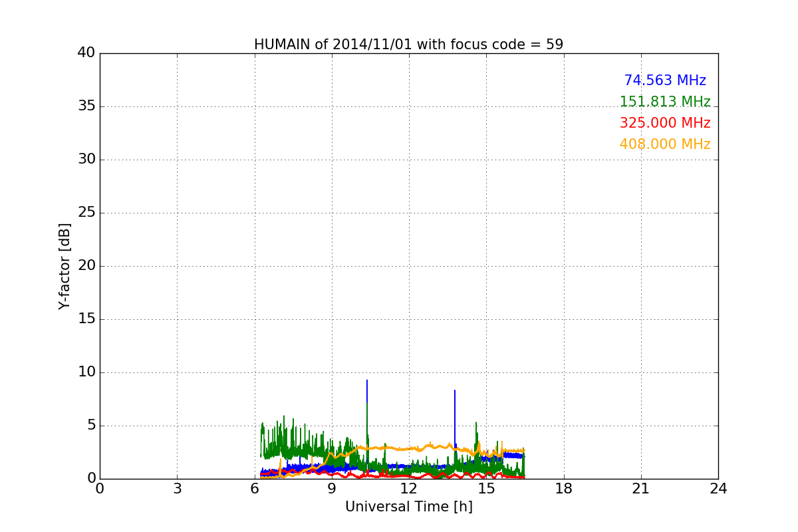The image size is (798, 532).
Task: Click the x-axis tick value 21
Action: [x=640, y=489]
